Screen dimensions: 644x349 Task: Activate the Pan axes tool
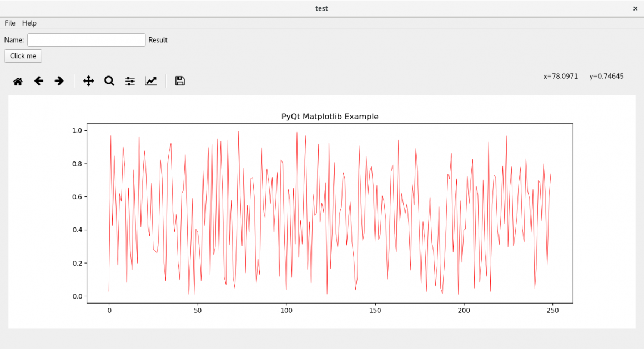point(88,81)
